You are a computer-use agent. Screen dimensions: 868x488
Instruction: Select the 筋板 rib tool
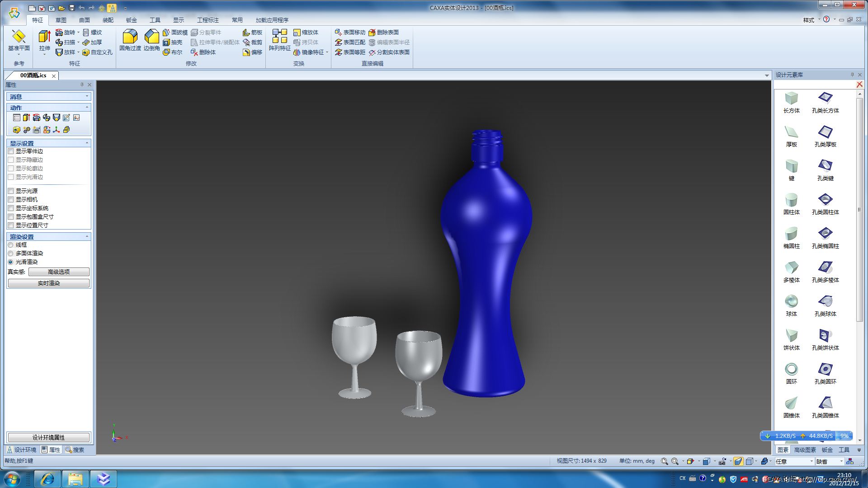tap(252, 33)
